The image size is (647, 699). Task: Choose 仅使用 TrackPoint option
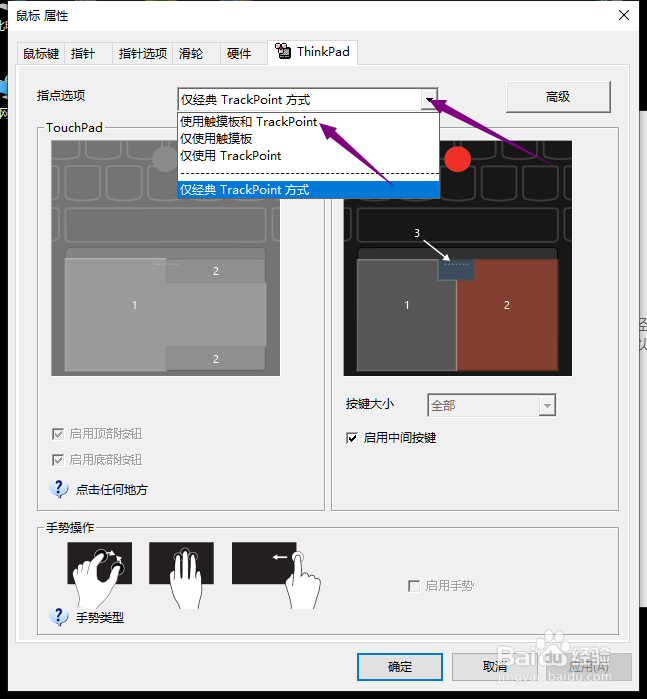click(308, 156)
